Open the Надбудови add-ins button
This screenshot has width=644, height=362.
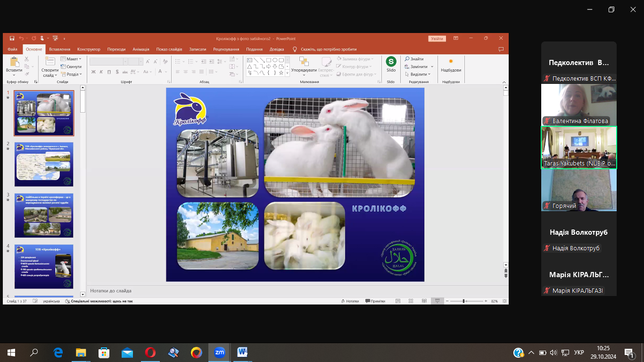pyautogui.click(x=451, y=65)
